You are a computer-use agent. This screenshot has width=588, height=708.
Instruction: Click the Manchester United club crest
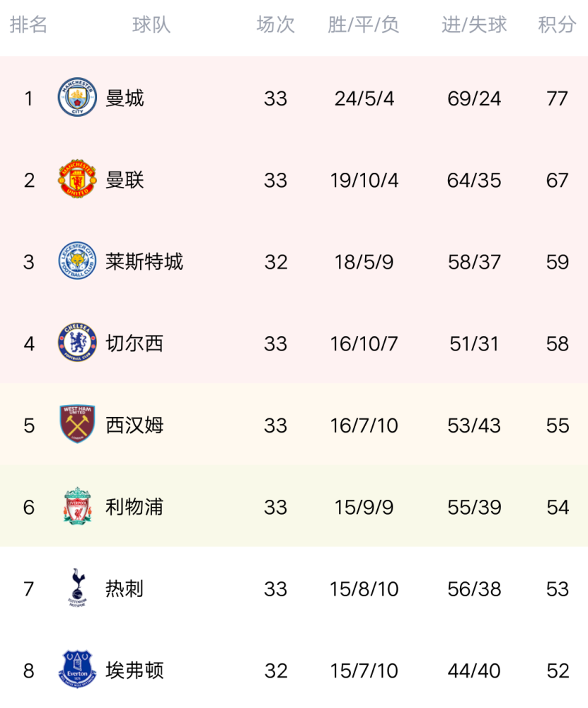pyautogui.click(x=77, y=179)
